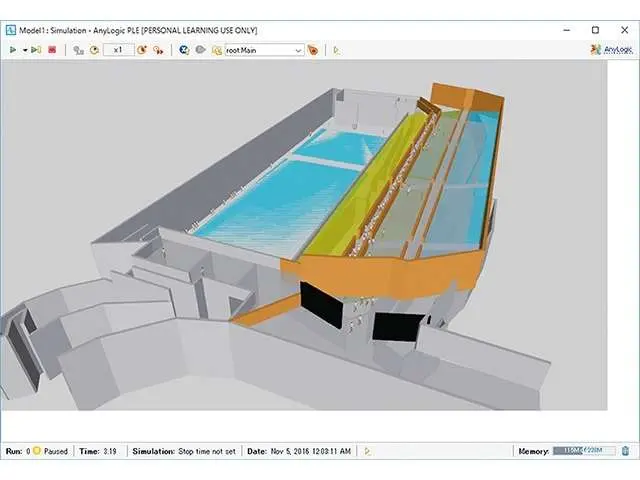
Task: Click the Memory usage bar
Action: pos(584,451)
